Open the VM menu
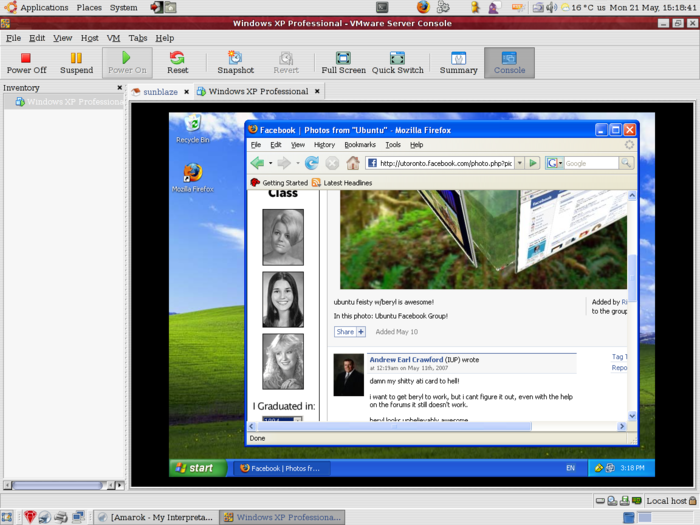This screenshot has width=700, height=525. (x=113, y=38)
